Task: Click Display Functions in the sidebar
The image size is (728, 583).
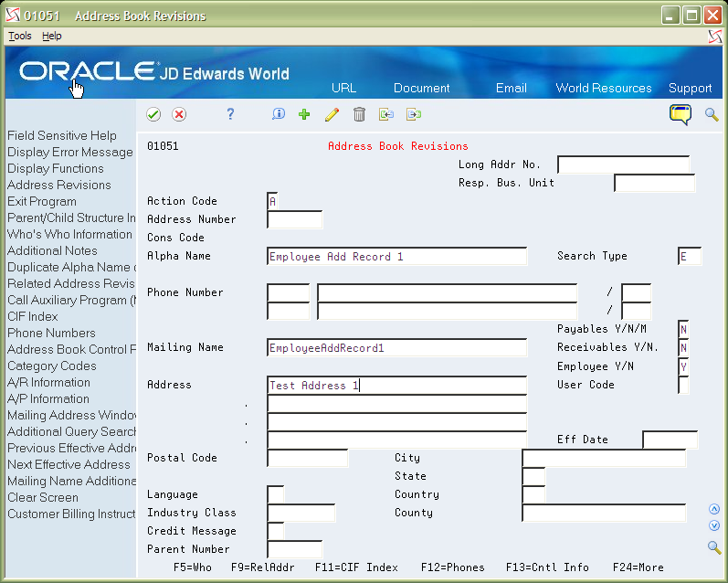Action: coord(55,169)
